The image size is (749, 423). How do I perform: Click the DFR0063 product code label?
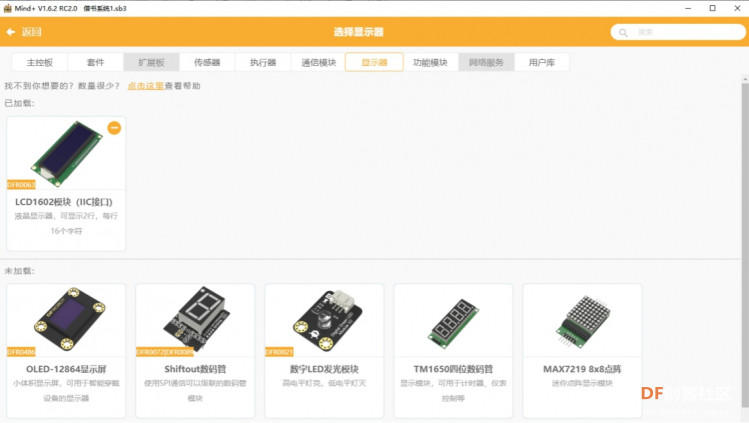pos(21,185)
